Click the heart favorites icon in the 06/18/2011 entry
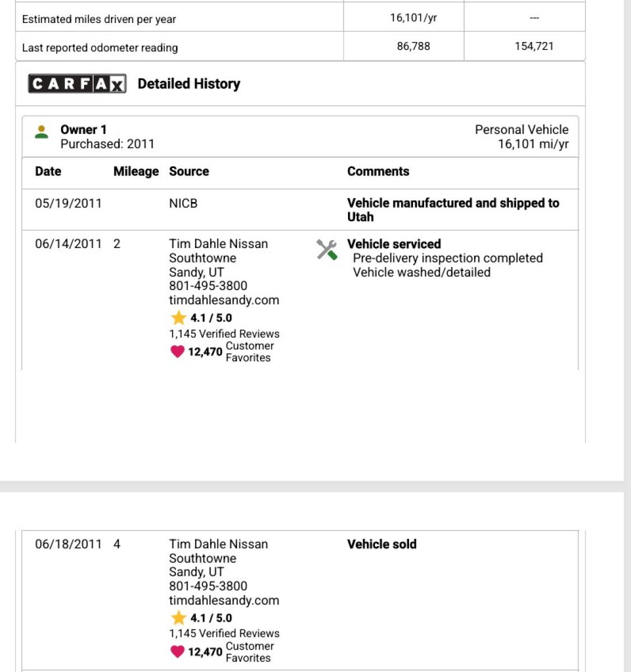Viewport: 631px width, 672px height. point(177,652)
